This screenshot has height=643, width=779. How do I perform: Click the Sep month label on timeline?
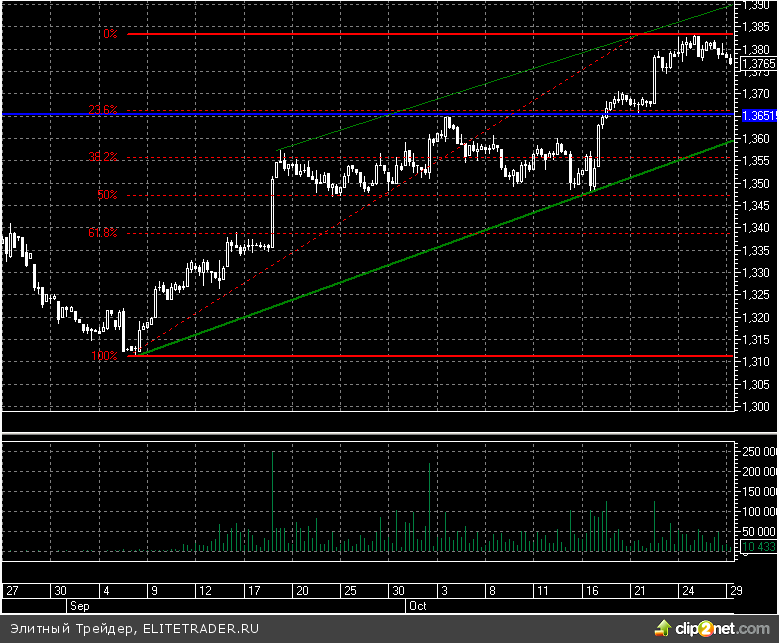[79, 606]
